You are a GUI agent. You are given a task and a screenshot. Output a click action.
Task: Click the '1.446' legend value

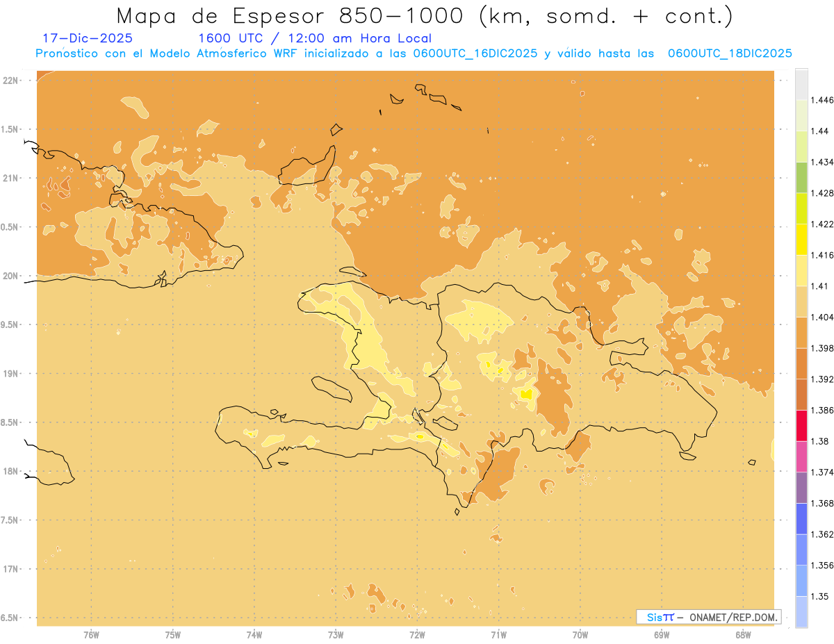[x=822, y=100]
